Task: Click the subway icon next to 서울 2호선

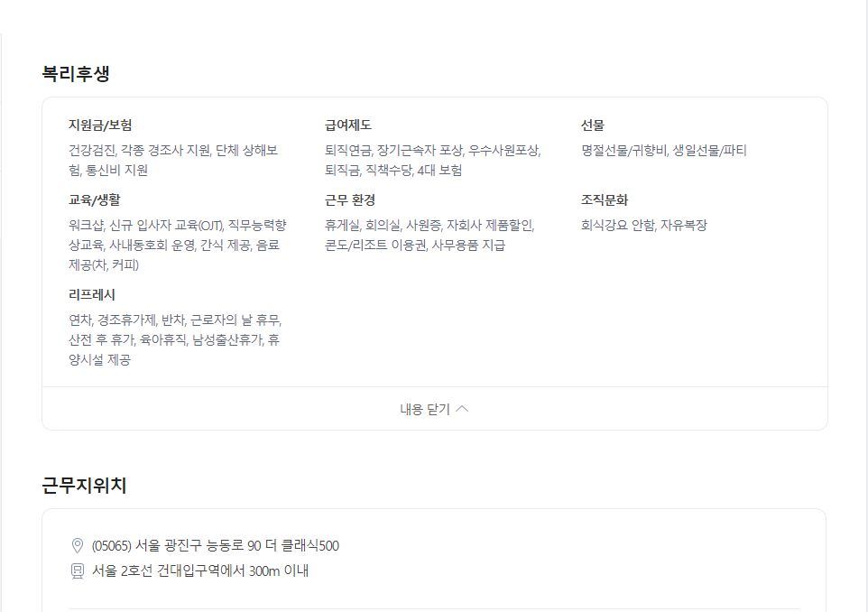Action: [x=78, y=570]
